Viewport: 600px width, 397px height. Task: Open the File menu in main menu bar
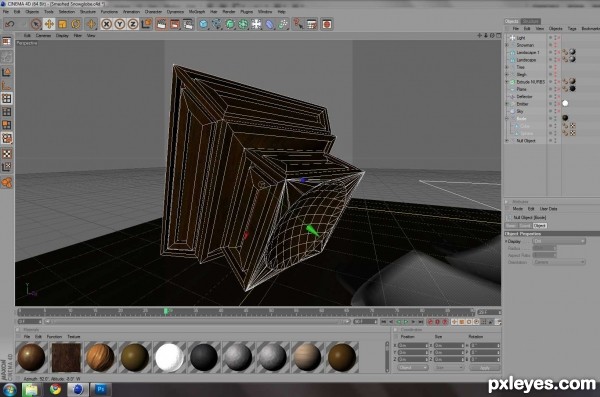(x=6, y=12)
